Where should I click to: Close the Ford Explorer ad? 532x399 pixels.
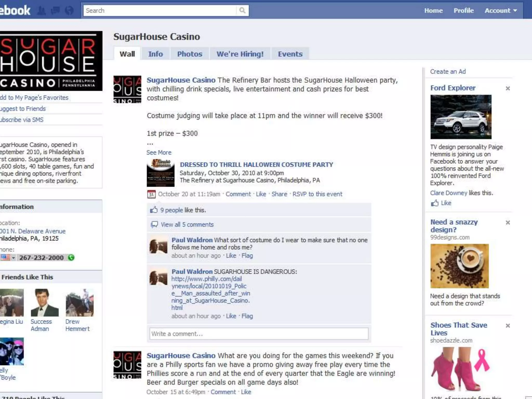tap(508, 88)
